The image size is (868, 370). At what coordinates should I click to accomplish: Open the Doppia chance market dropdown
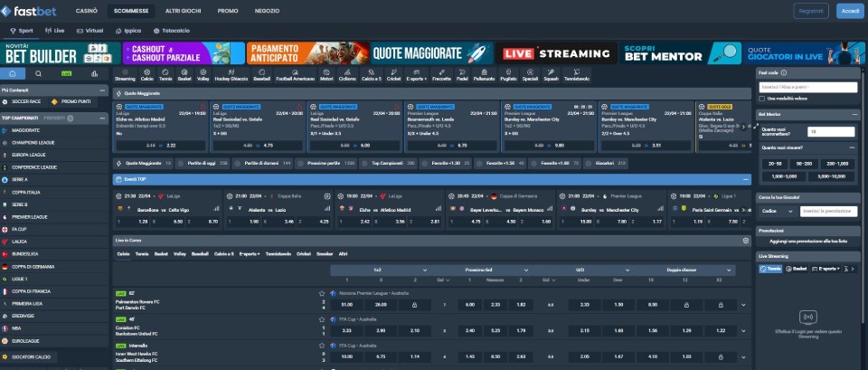click(684, 270)
